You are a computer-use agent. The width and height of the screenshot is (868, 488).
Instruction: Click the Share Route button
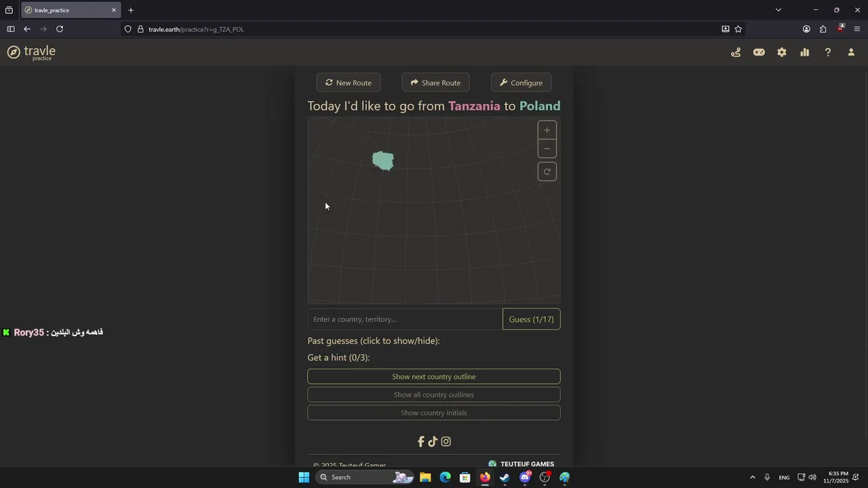(435, 83)
